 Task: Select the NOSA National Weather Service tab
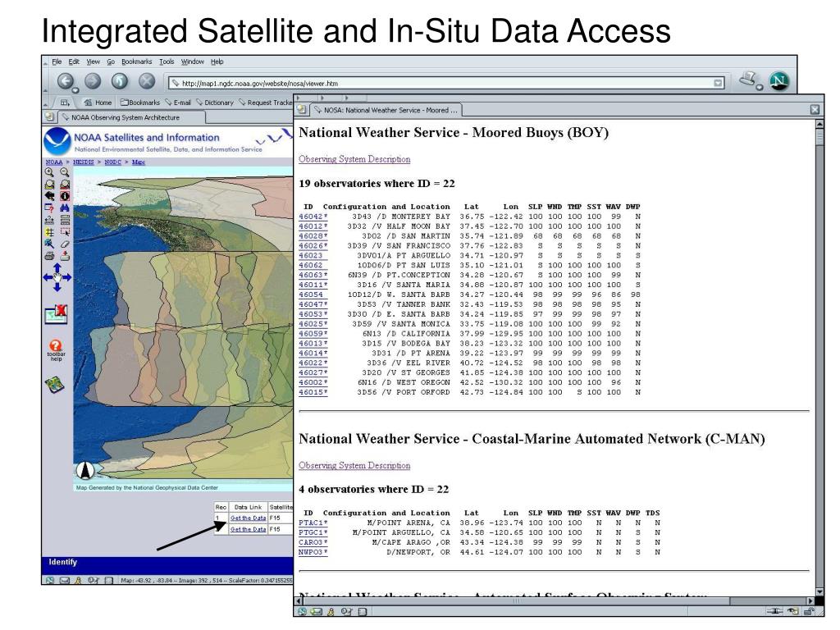click(386, 110)
